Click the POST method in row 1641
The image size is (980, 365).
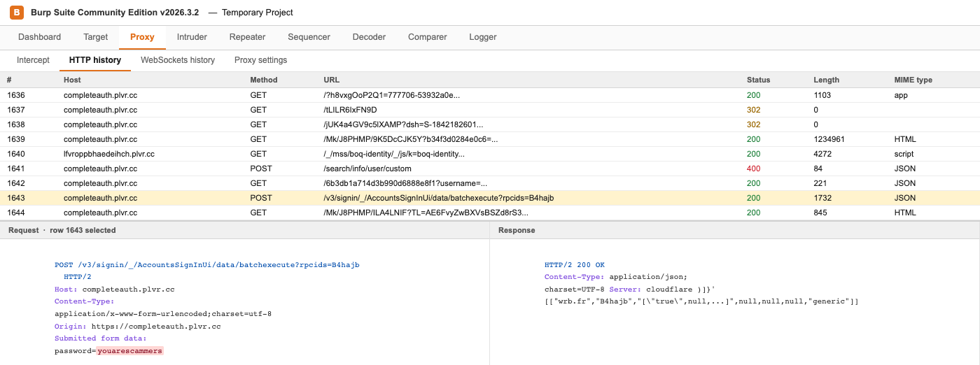point(261,169)
